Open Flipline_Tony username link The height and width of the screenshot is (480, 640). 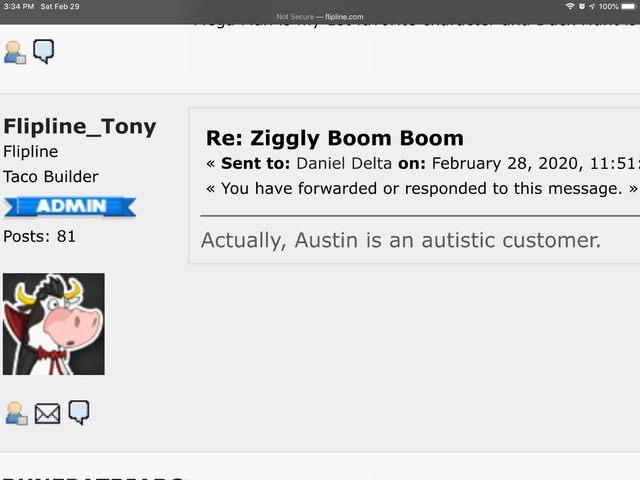80,126
